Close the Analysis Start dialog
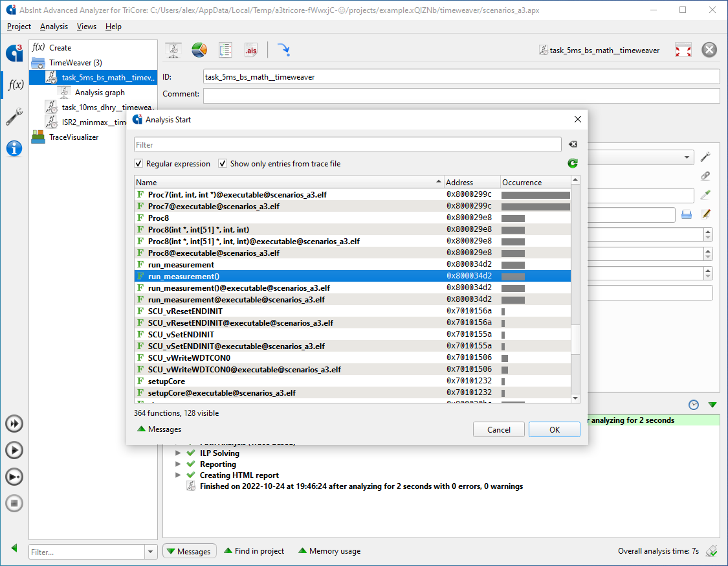This screenshot has height=566, width=728. [578, 119]
